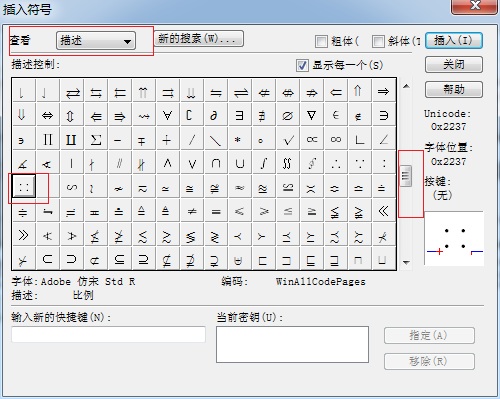Select the contains as member (∋) symbol
Image resolution: width=500 pixels, height=399 pixels.
coord(383,115)
